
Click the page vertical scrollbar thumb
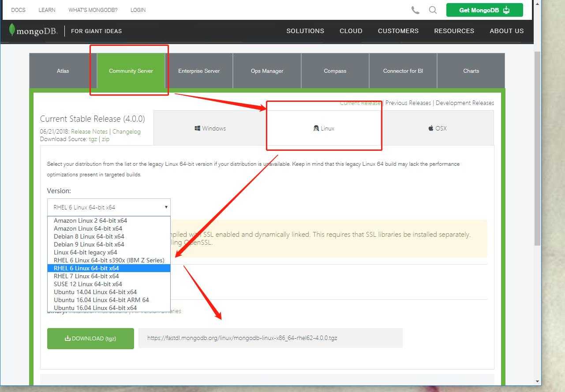point(537,148)
